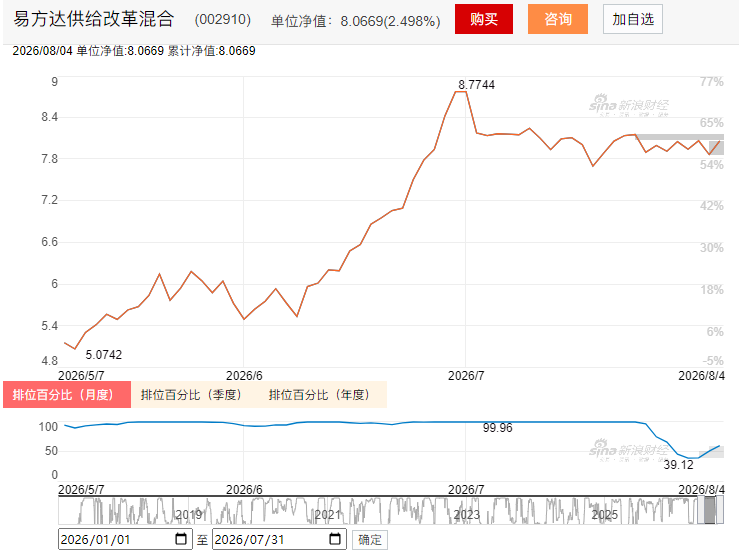Click 单位净值: 8.0669(2.498%) header text
This screenshot has height=555, width=739.
356,21
